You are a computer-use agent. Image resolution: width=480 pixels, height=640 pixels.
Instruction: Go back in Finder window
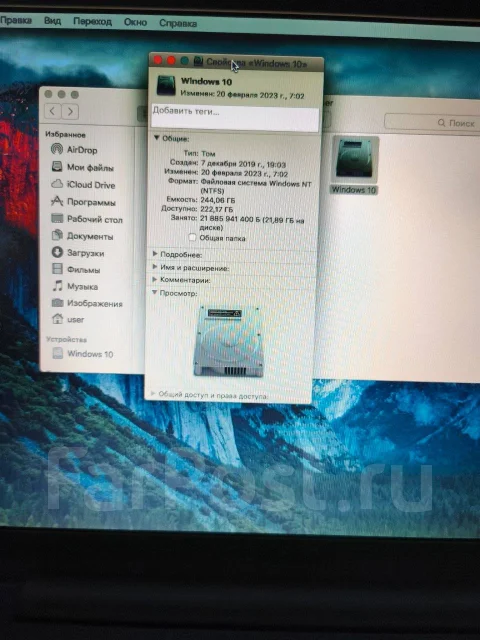(x=53, y=111)
